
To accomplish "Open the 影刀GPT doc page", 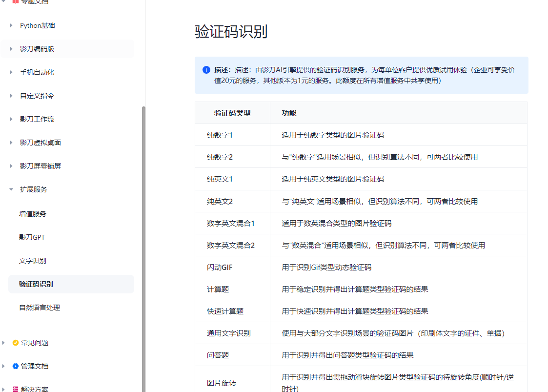I will pos(32,237).
